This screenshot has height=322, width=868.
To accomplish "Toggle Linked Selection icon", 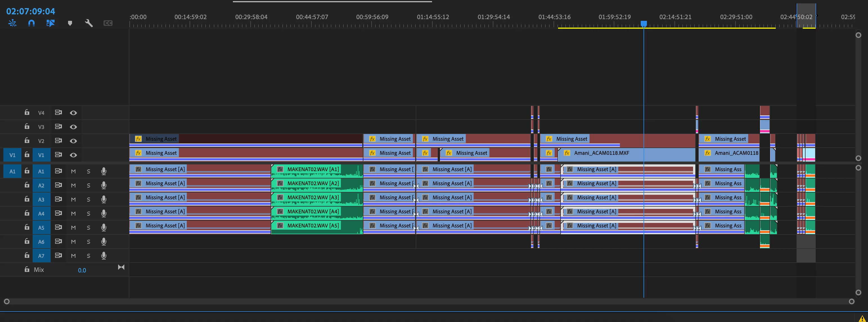I will click(51, 23).
